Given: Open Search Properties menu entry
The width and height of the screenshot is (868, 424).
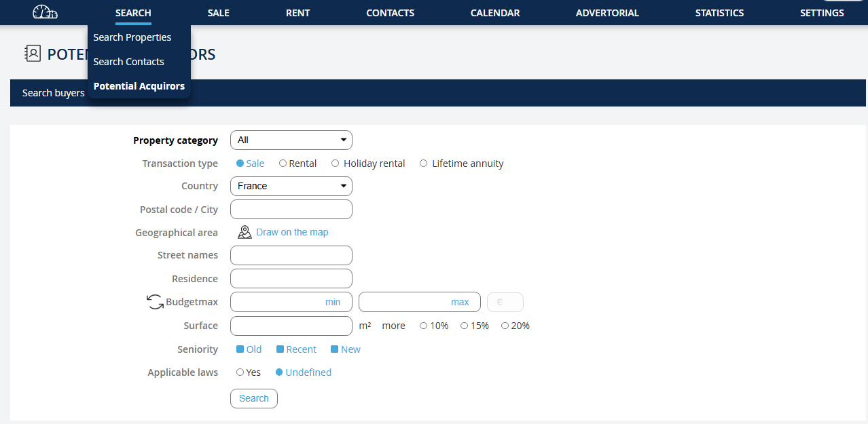Looking at the screenshot, I should point(132,37).
